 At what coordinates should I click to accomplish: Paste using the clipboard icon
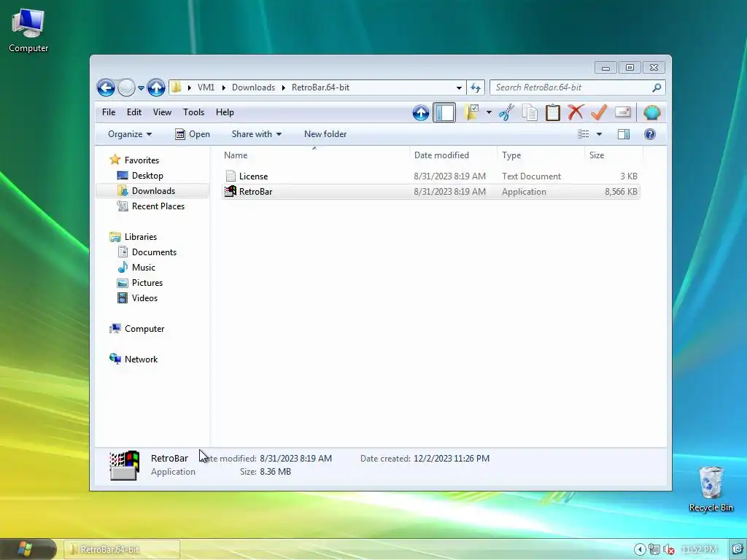click(x=553, y=113)
